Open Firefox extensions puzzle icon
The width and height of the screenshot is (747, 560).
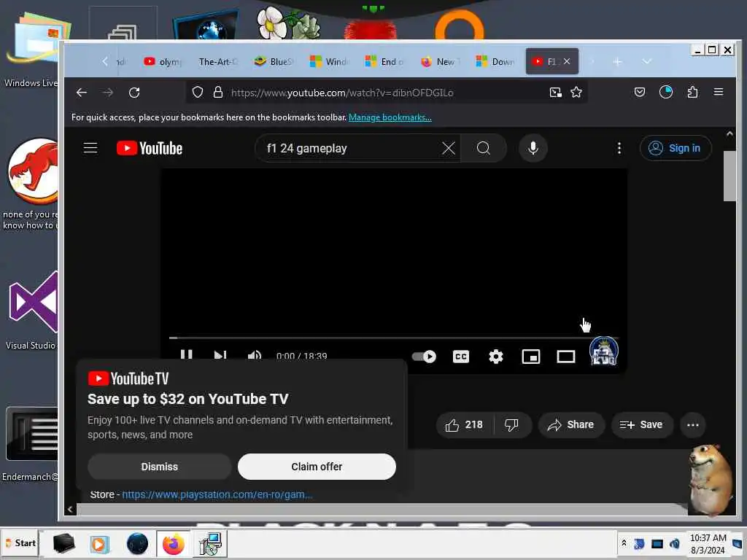692,92
